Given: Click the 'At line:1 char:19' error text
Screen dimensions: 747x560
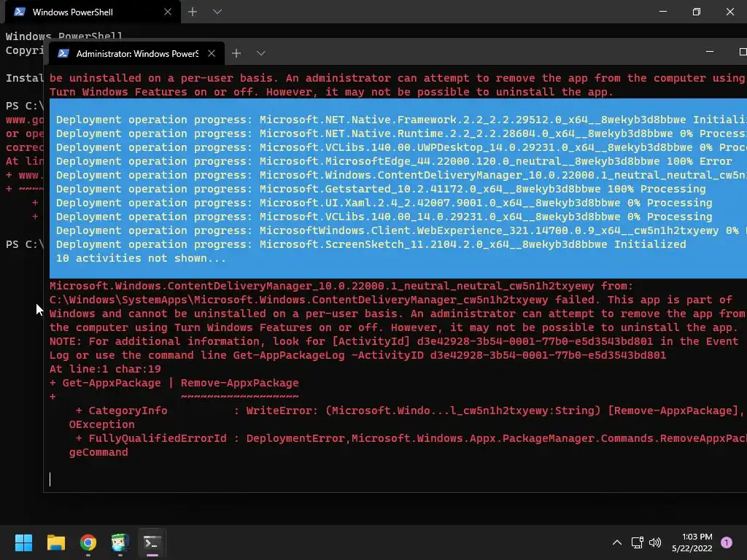Looking at the screenshot, I should coord(105,369).
